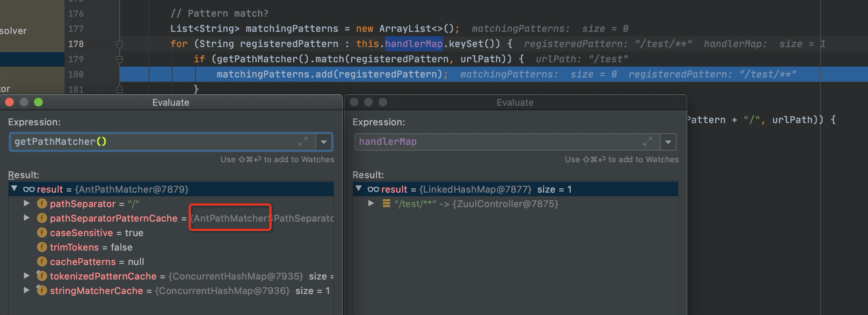The width and height of the screenshot is (868, 315).
Task: Click the expand icon in the getPathMatcher() expression field
Action: (x=303, y=142)
